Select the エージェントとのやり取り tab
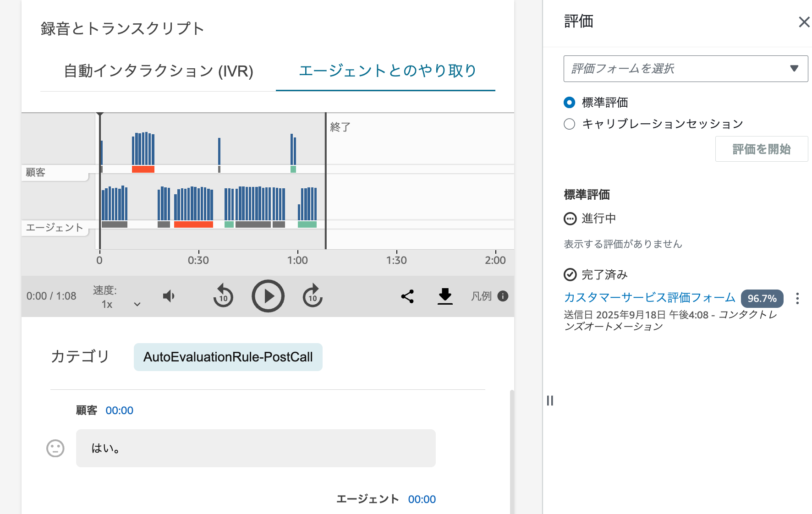 [387, 71]
